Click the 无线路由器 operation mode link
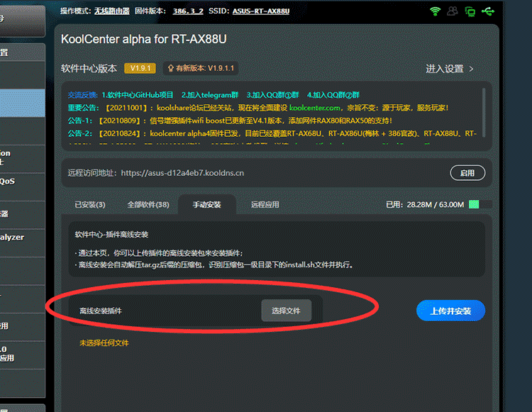Image resolution: width=532 pixels, height=412 pixels. (x=112, y=11)
